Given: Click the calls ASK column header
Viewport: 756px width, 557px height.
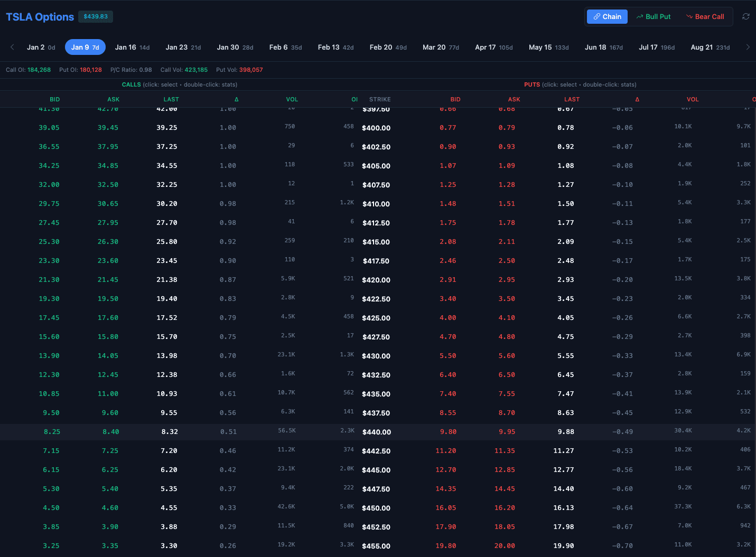Looking at the screenshot, I should [x=114, y=99].
